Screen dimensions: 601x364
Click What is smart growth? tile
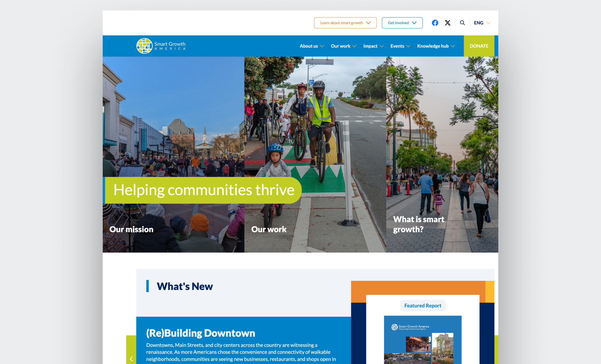pos(418,224)
